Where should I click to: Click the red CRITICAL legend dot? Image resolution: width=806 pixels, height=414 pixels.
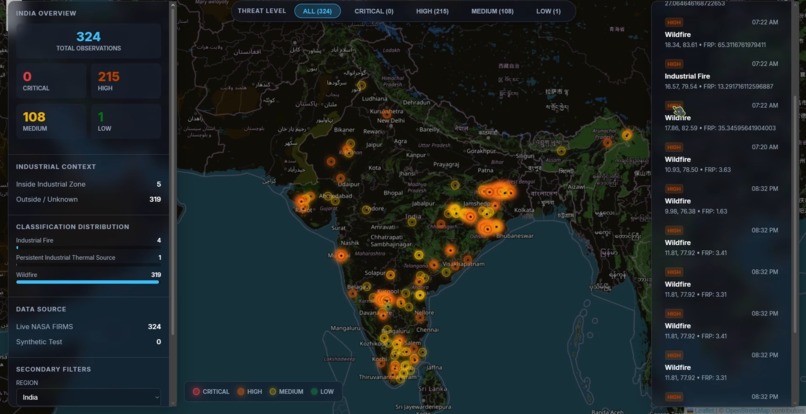(x=196, y=391)
